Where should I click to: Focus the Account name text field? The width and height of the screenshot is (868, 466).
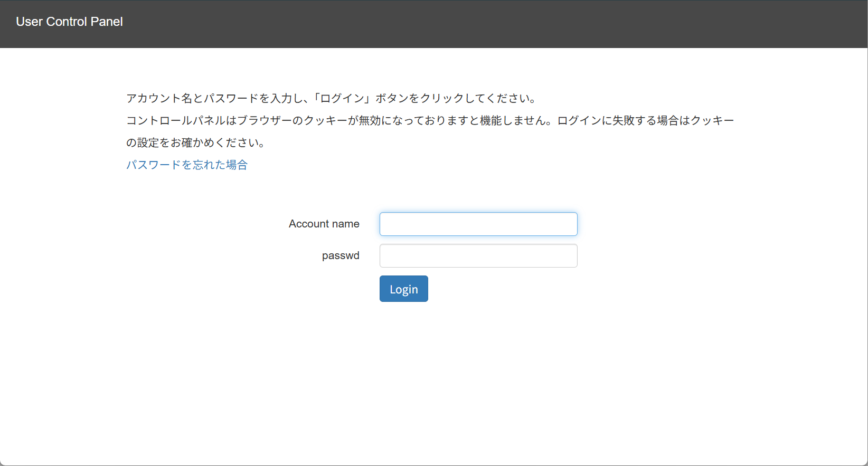(478, 224)
